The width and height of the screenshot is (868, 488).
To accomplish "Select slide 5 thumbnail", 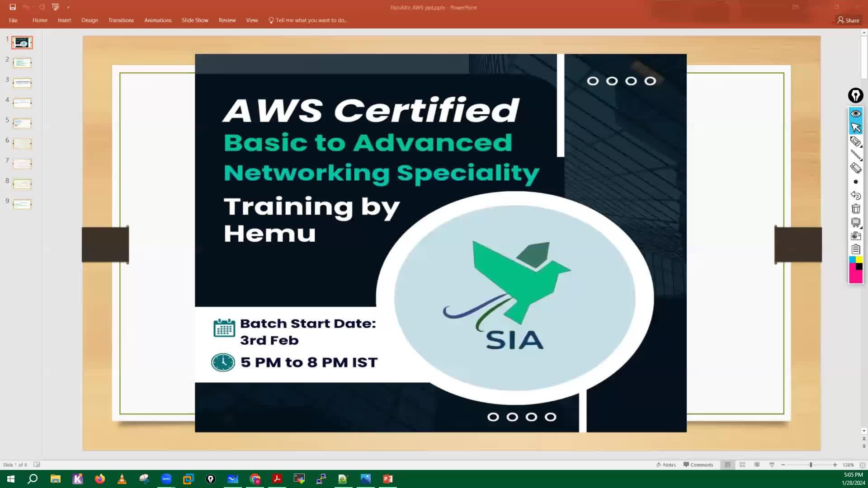I will (x=22, y=123).
